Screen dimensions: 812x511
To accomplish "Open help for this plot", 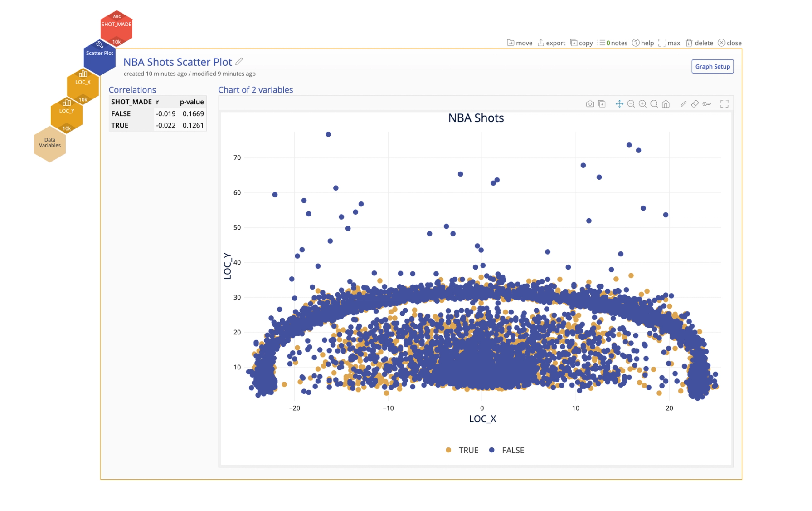I will [x=643, y=43].
